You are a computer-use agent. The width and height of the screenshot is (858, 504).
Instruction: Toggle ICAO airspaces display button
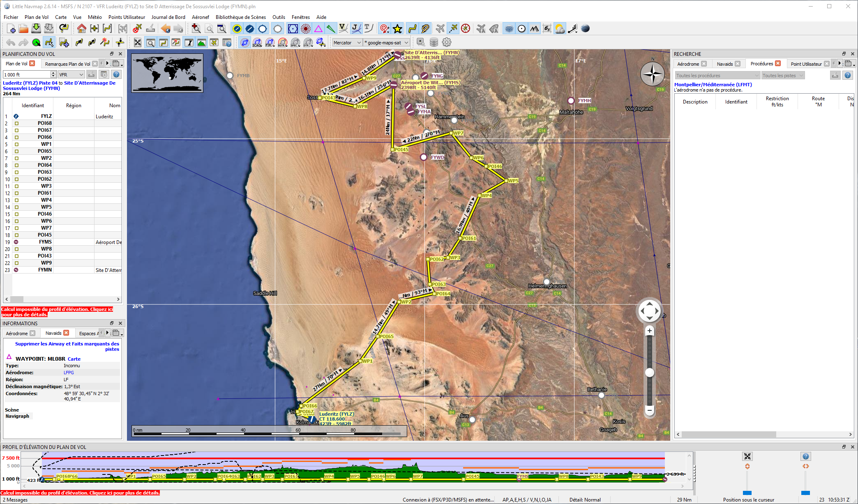pyautogui.click(x=257, y=42)
